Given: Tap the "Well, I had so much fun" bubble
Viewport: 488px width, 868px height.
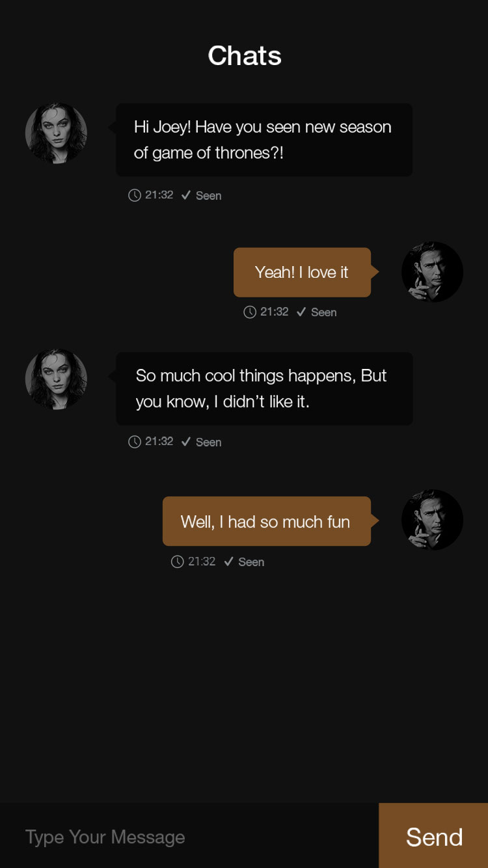Looking at the screenshot, I should (x=266, y=521).
